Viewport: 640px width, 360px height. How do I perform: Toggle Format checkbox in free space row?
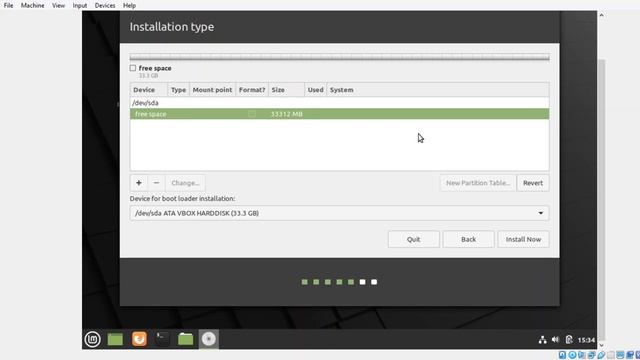252,114
